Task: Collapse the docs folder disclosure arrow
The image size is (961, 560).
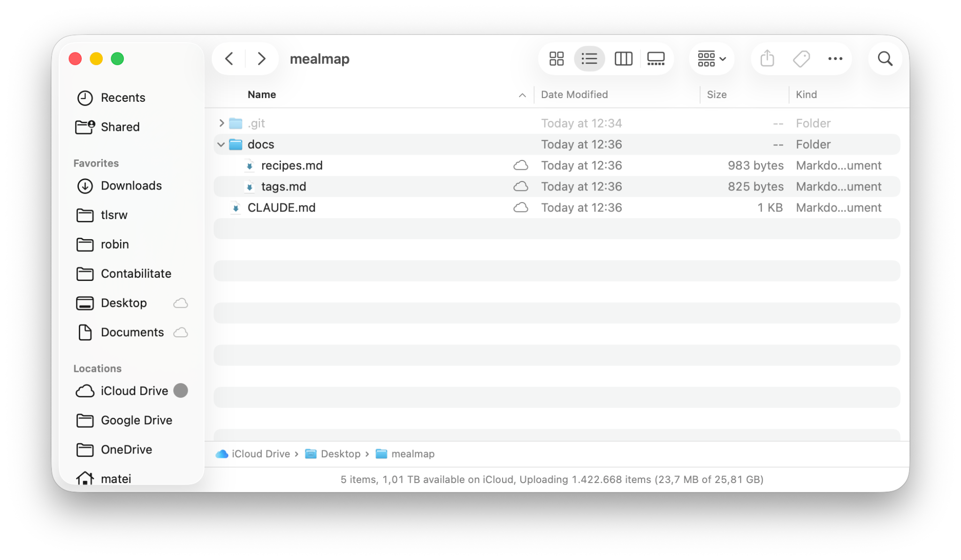Action: (221, 144)
